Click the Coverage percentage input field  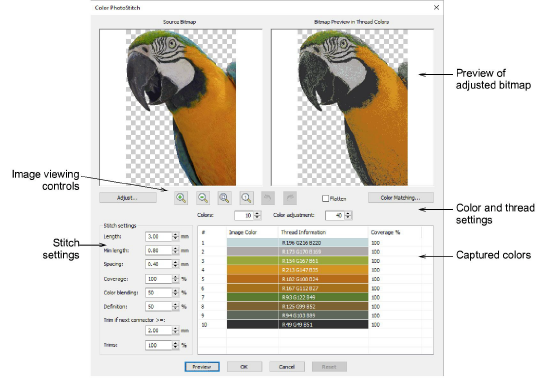[x=159, y=279]
